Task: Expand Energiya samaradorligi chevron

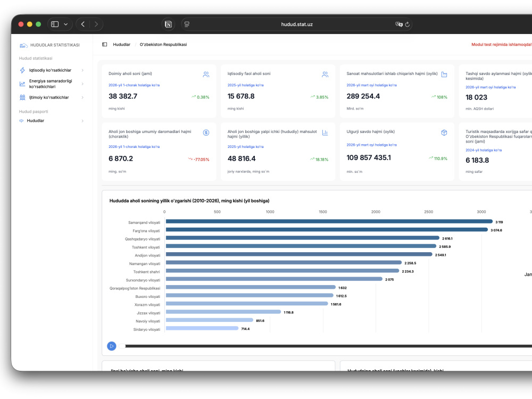Action: 82,84
